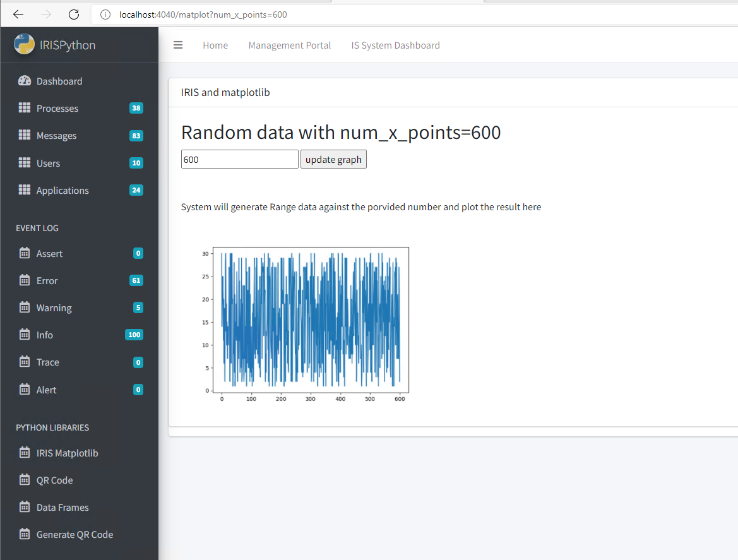Click the IRIS Matplotlib calendar icon

click(25, 453)
